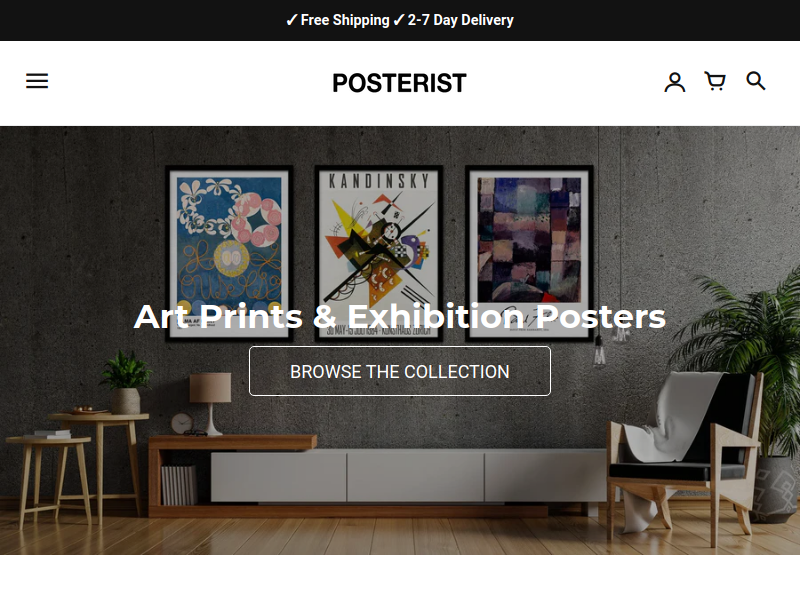
Task: Select the blue floral framed poster on left
Action: (229, 254)
